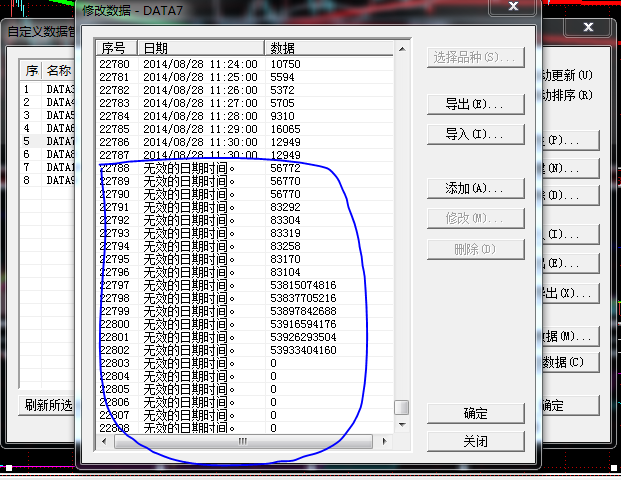621x480 pixels.
Task: Click the 日期 column header
Action: coord(200,48)
